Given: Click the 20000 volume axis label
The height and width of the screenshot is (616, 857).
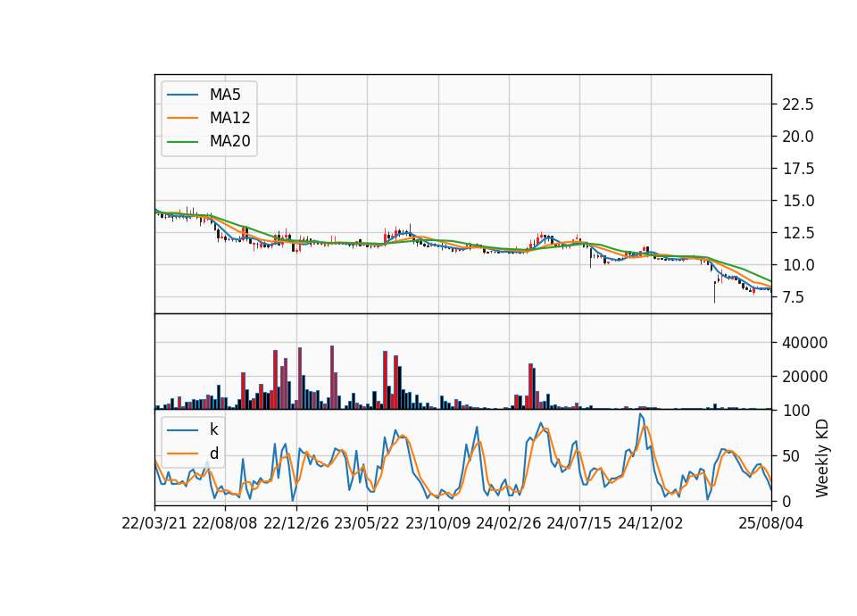Looking at the screenshot, I should pyautogui.click(x=804, y=377).
